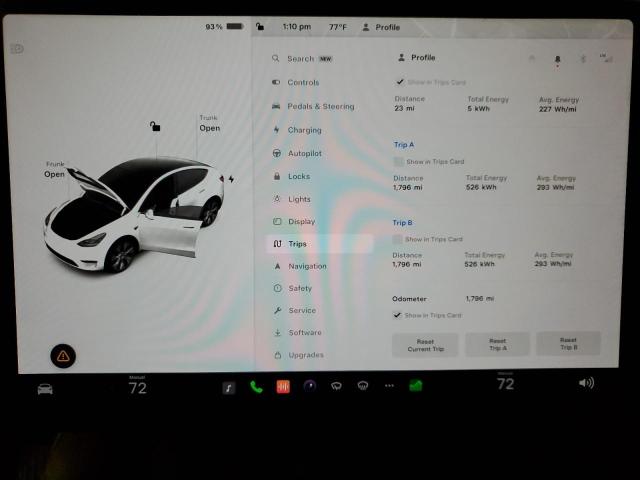Open the warning alert triangle icon
Viewport: 640px width, 480px height.
pyautogui.click(x=63, y=356)
